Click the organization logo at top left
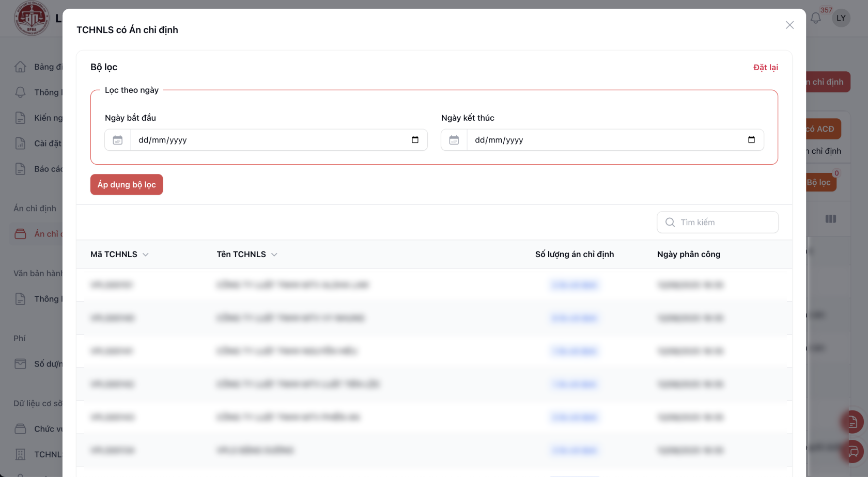 click(32, 18)
